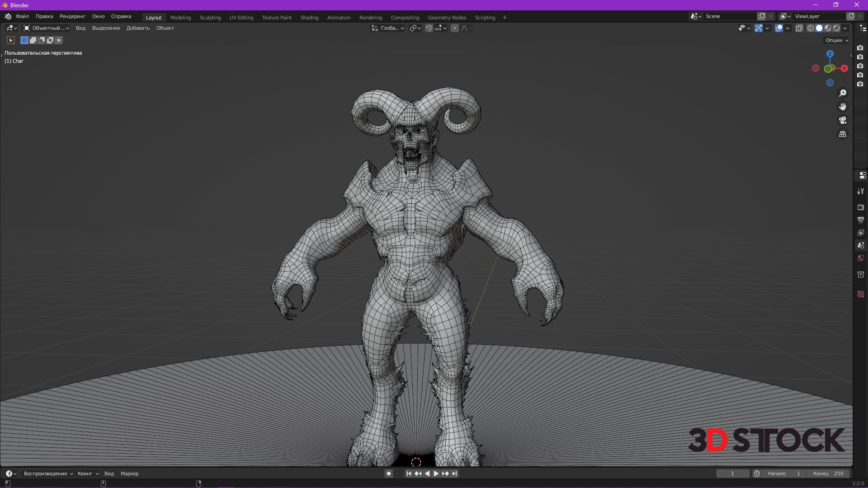The height and width of the screenshot is (488, 868).
Task: Toggle viewport overlays button
Action: [x=779, y=28]
